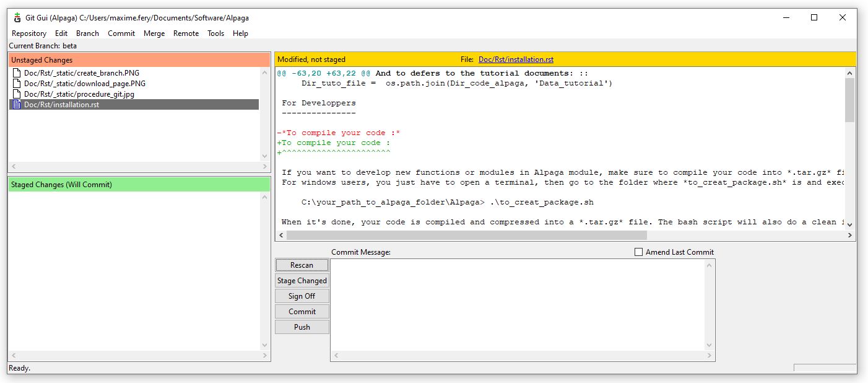868x383 pixels.
Task: Click the Unstaged Changes header
Action: pyautogui.click(x=139, y=60)
